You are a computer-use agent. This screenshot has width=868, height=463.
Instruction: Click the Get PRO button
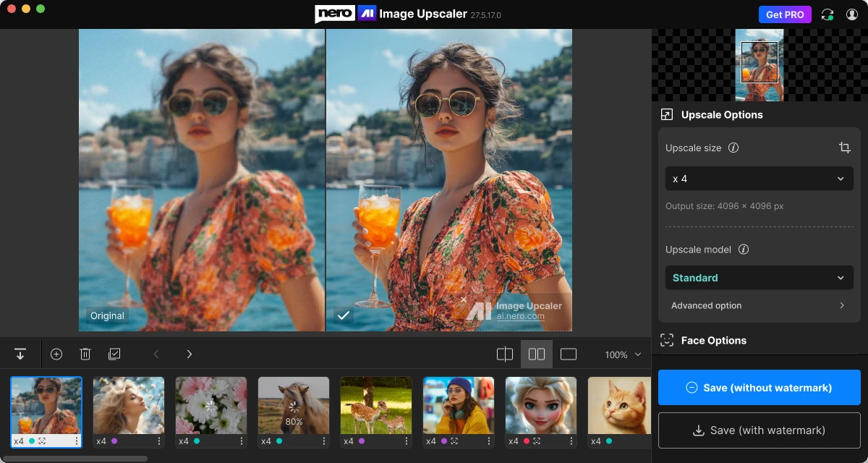(785, 14)
